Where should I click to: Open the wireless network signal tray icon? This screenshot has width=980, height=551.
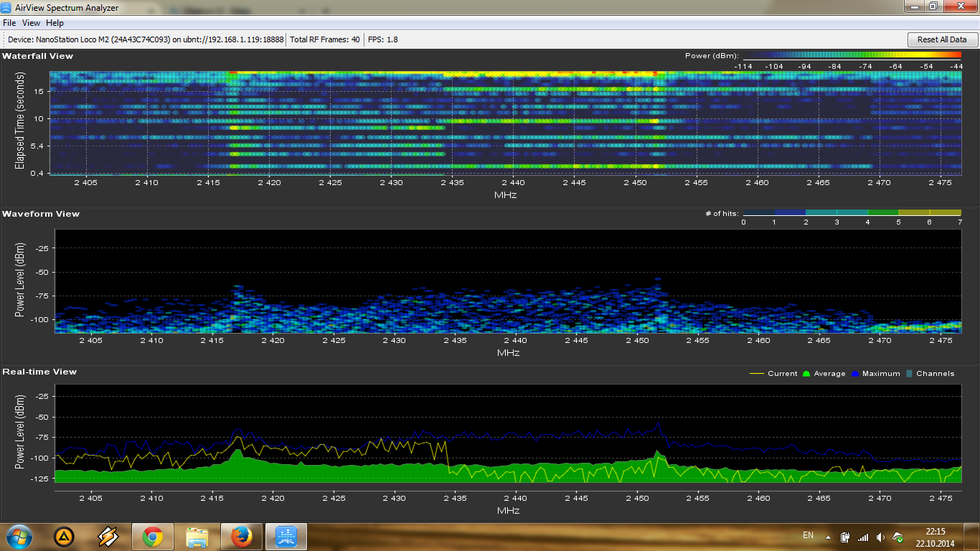(x=863, y=537)
